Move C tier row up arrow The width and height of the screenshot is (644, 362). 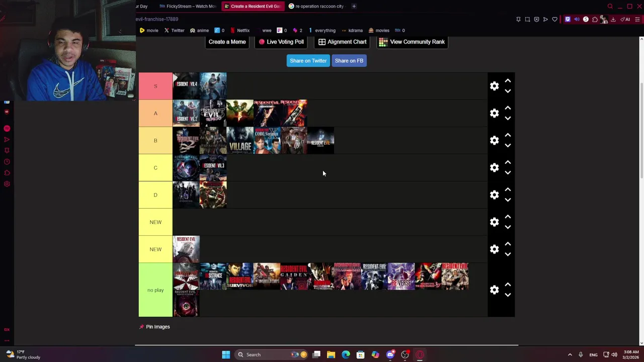(508, 162)
